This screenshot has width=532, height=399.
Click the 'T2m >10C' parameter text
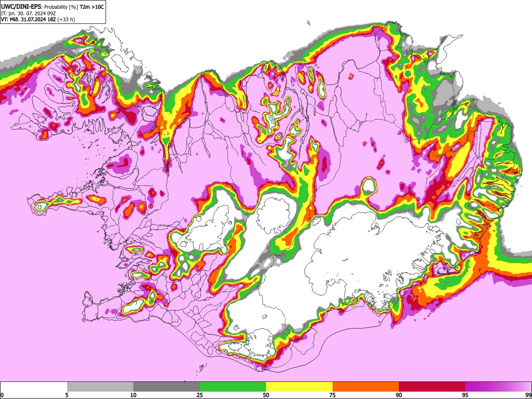(92, 7)
